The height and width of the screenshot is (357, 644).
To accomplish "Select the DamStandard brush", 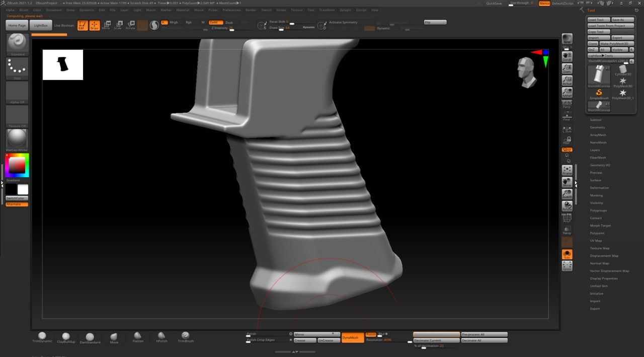I will click(90, 338).
